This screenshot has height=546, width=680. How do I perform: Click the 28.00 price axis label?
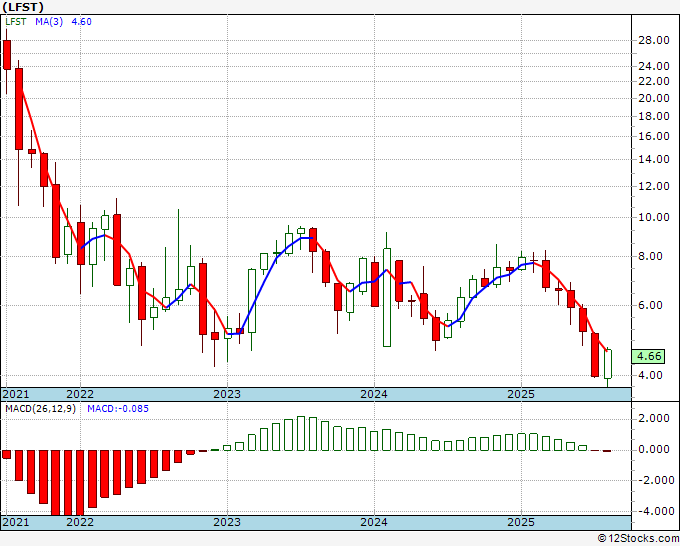click(654, 41)
